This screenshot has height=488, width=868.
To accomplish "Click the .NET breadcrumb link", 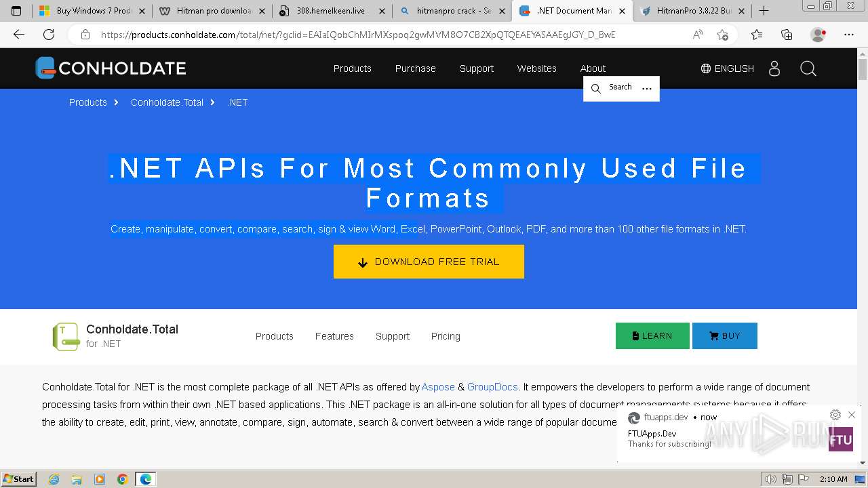I will pos(238,102).
